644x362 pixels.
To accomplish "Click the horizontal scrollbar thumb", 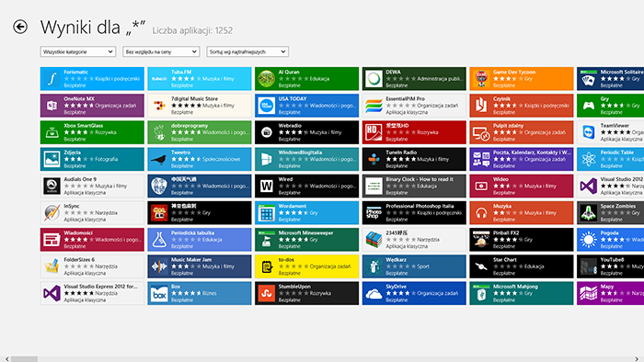I will point(24,359).
